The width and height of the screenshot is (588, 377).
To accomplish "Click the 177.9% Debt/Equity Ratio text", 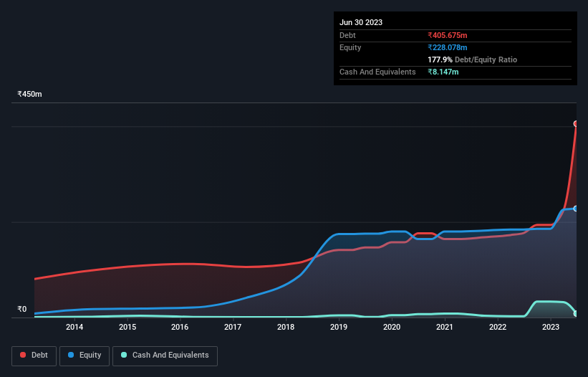I will tap(472, 59).
